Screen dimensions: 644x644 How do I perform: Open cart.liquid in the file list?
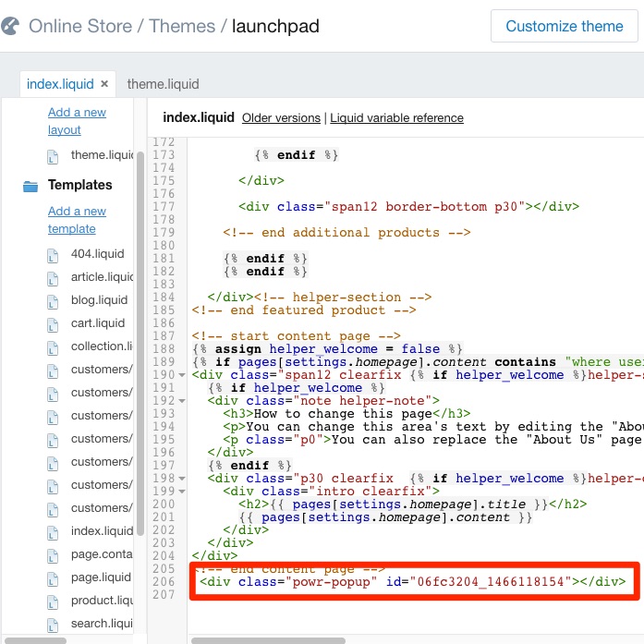click(98, 323)
